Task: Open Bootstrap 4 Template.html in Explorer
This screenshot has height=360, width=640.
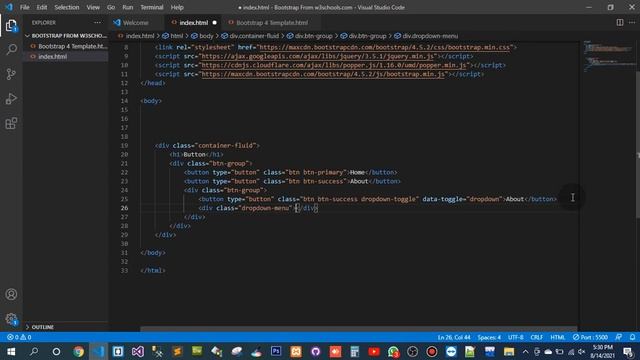Action: [x=66, y=46]
